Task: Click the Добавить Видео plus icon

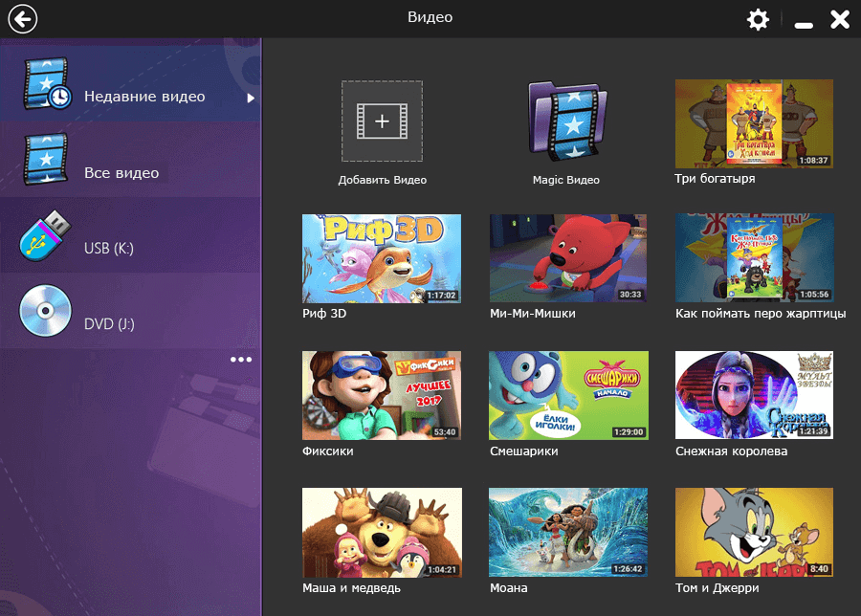Action: 382,121
